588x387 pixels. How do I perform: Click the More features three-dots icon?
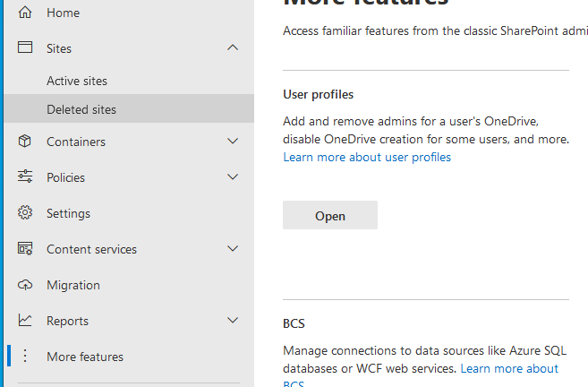[x=25, y=357]
